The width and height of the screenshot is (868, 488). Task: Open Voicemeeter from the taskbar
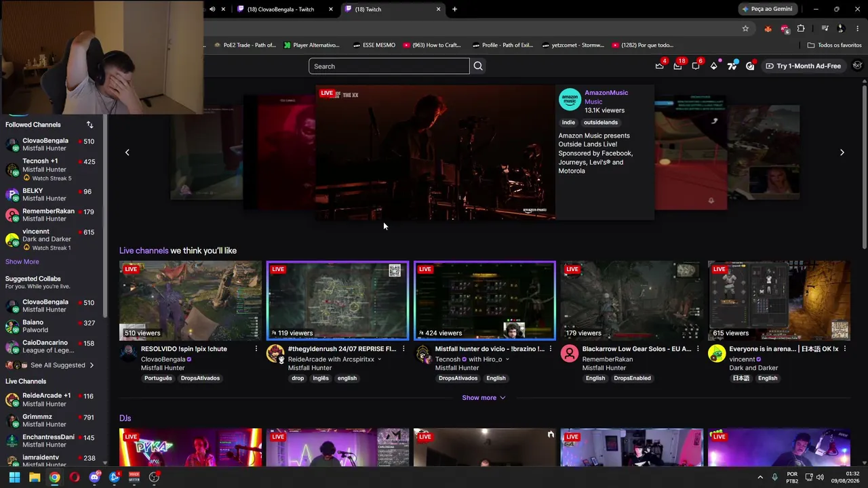click(x=134, y=477)
